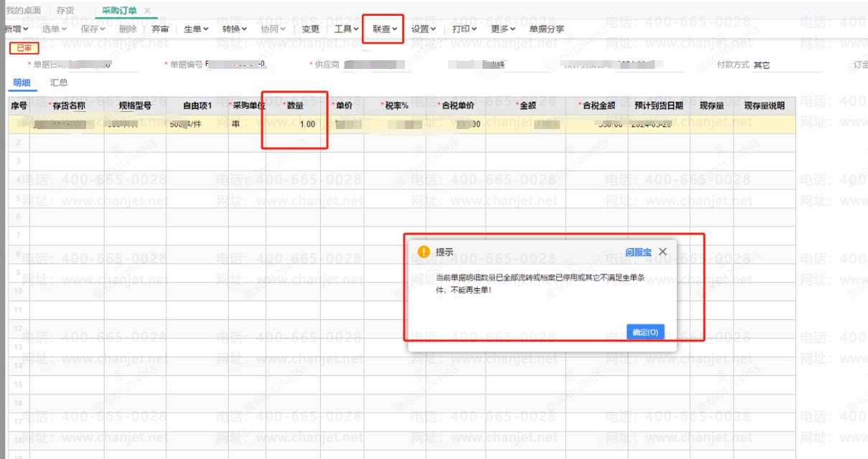Click the 付款方式 field showing 其它
Screen dimensions: 868x459
click(783, 65)
